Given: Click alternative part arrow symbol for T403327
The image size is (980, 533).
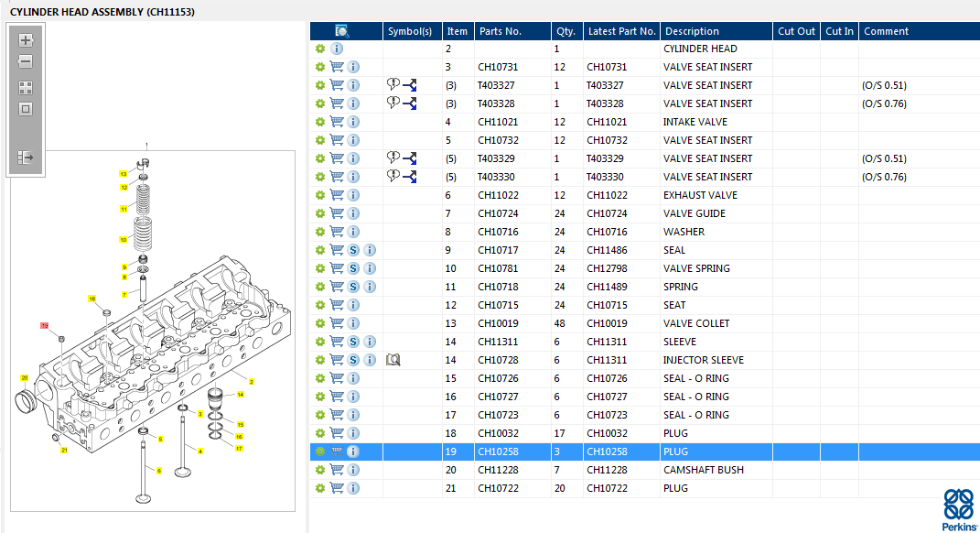Looking at the screenshot, I should 410,85.
